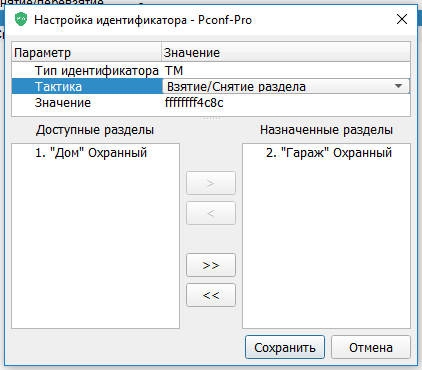Select section 1. "Дом" Охранный
422x370 pixels.
[x=91, y=153]
